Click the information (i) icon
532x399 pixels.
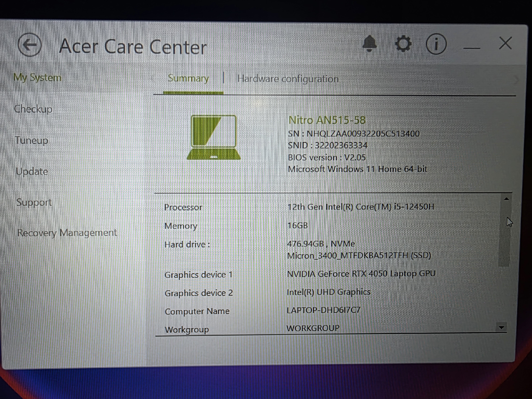[436, 44]
